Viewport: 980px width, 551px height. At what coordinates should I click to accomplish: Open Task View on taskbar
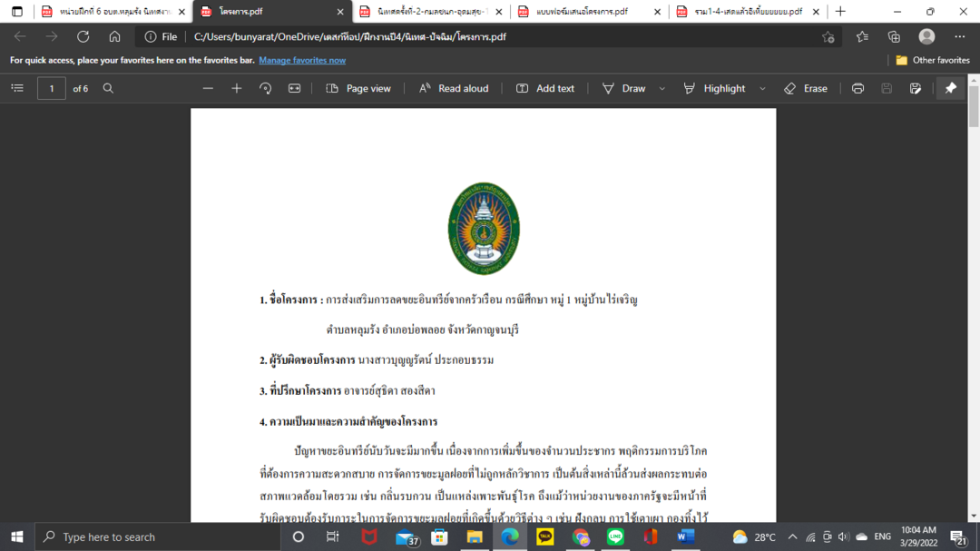click(332, 536)
